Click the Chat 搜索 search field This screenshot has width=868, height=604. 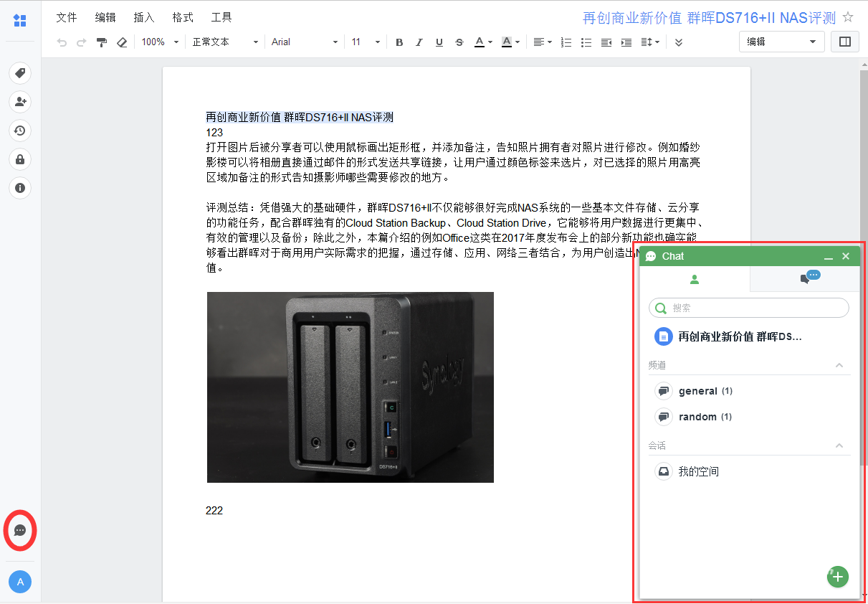coord(749,308)
